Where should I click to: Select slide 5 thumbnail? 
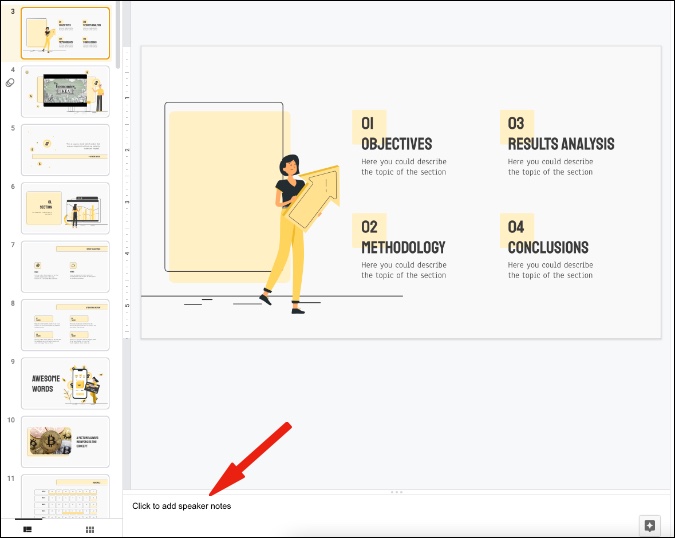pos(65,150)
